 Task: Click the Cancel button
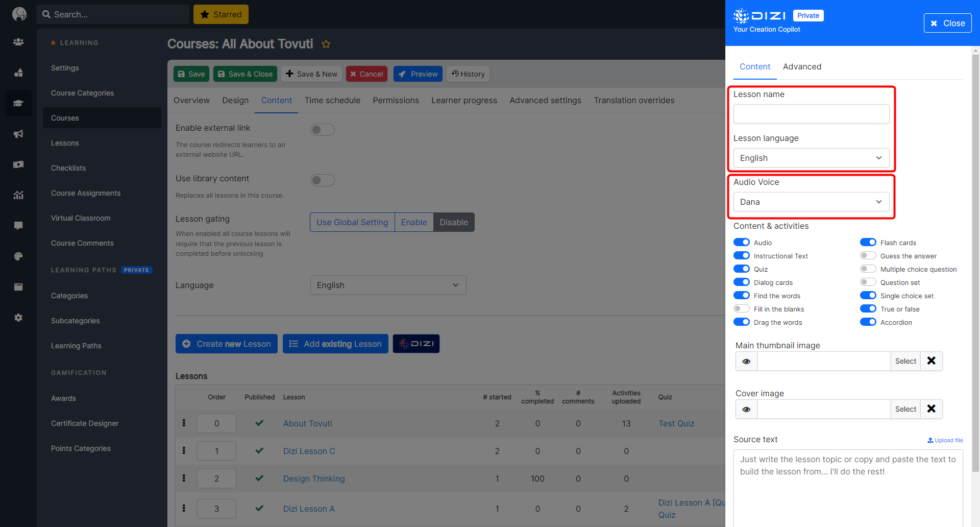[x=366, y=74]
